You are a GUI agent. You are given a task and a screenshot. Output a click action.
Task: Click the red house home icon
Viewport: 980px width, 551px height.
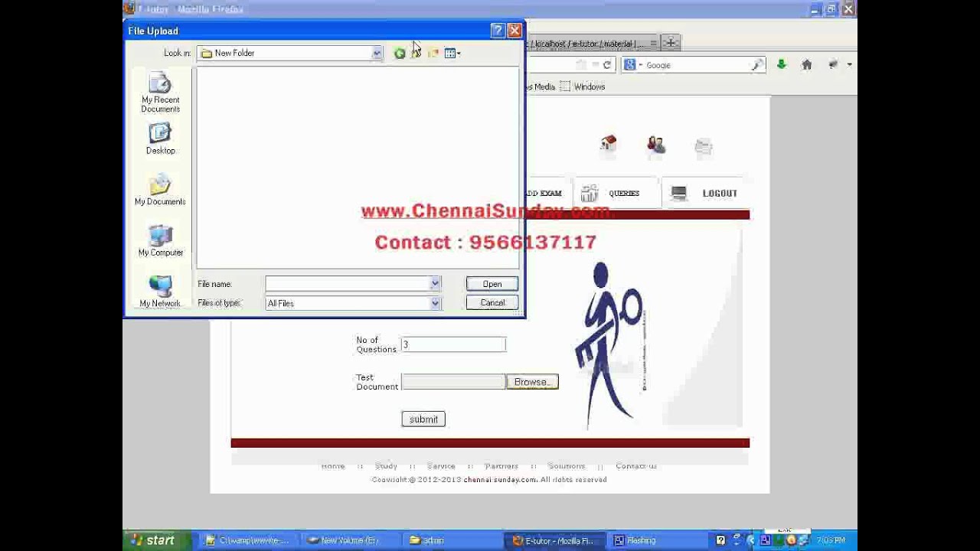[x=609, y=143]
